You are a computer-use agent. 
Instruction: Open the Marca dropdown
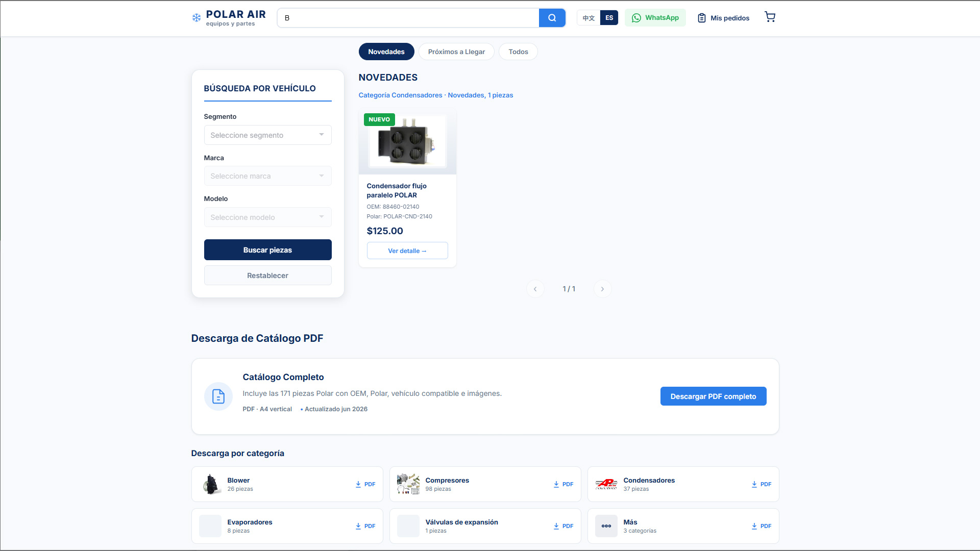[x=267, y=176]
